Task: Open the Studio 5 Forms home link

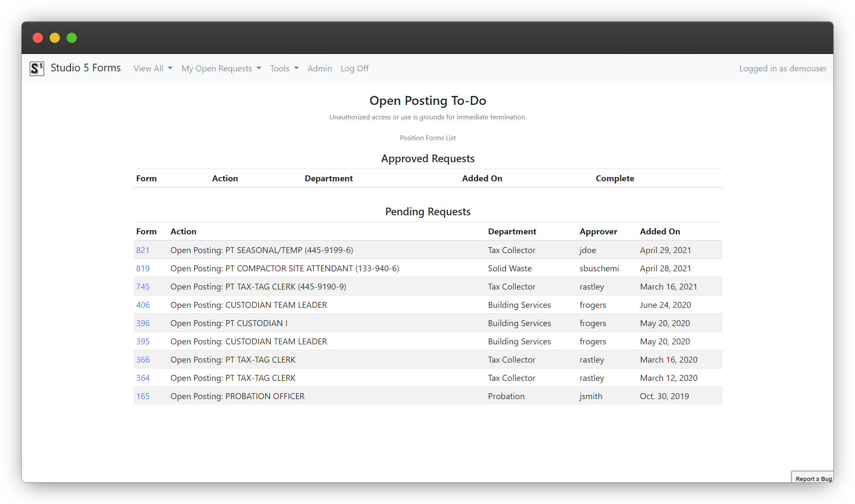Action: [85, 68]
